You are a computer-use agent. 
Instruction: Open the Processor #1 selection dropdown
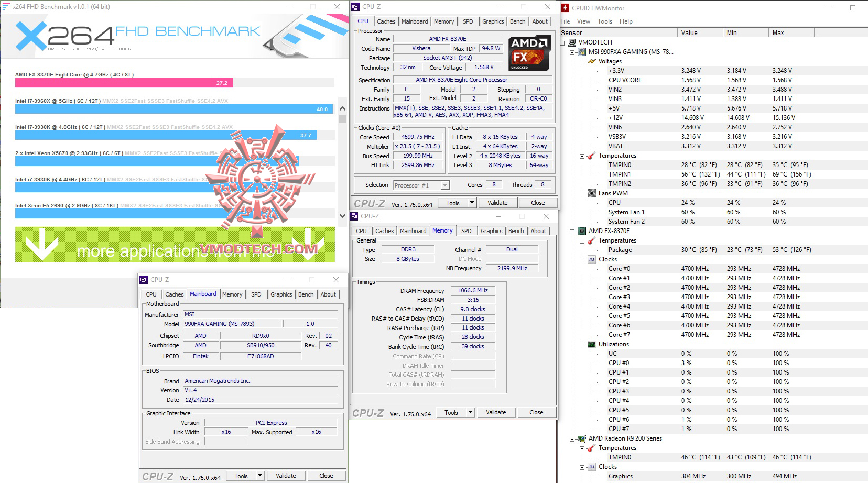[445, 185]
